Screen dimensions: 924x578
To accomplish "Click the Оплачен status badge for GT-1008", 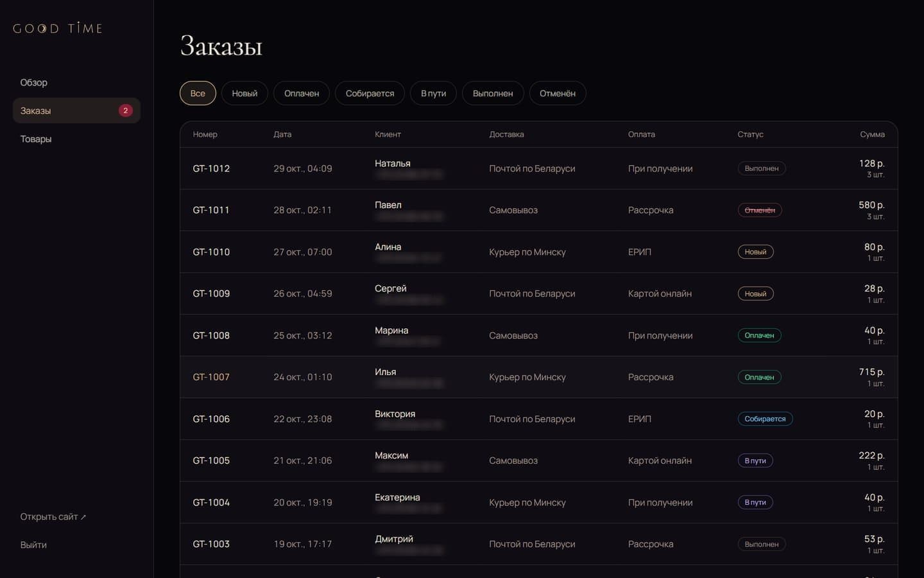I will (x=759, y=335).
